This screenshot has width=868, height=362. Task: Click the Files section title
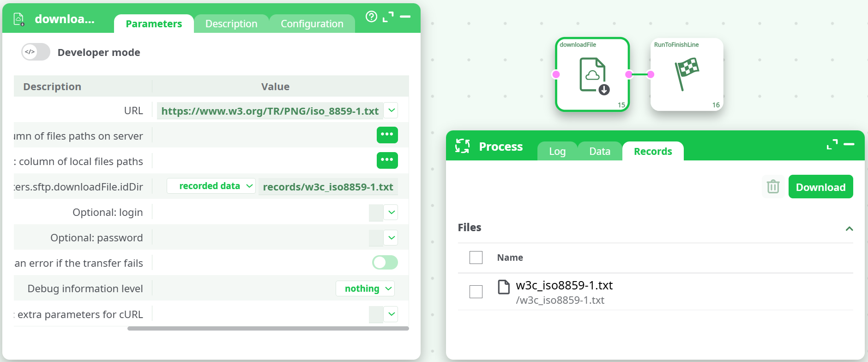click(469, 227)
